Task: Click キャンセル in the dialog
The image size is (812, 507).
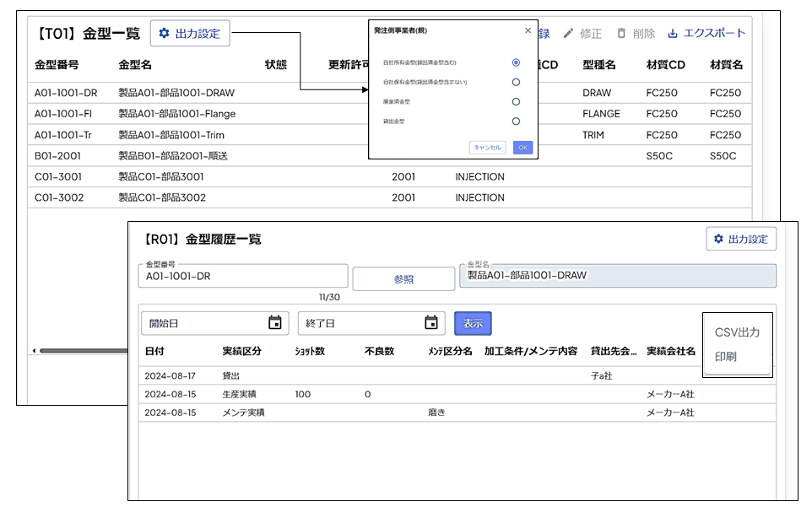Action: [487, 148]
